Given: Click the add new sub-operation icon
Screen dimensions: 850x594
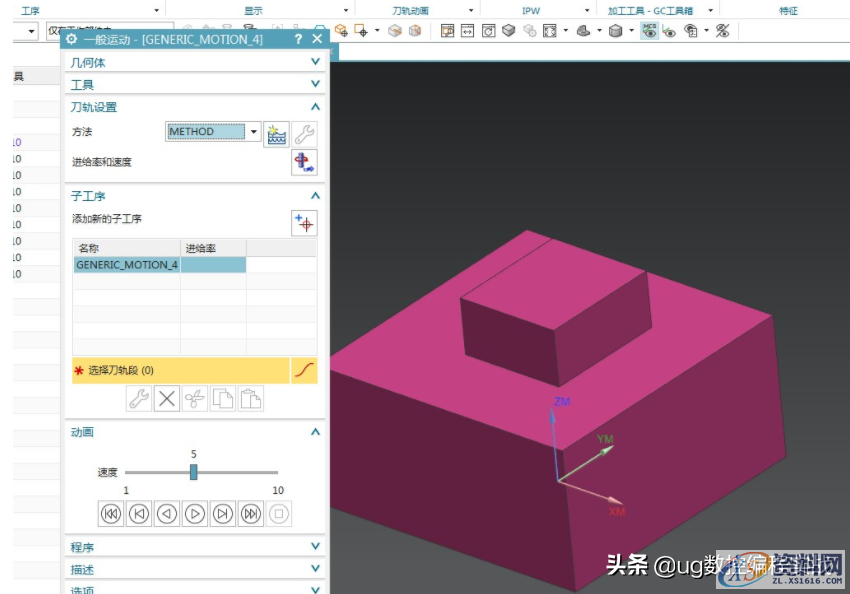Looking at the screenshot, I should coord(303,222).
